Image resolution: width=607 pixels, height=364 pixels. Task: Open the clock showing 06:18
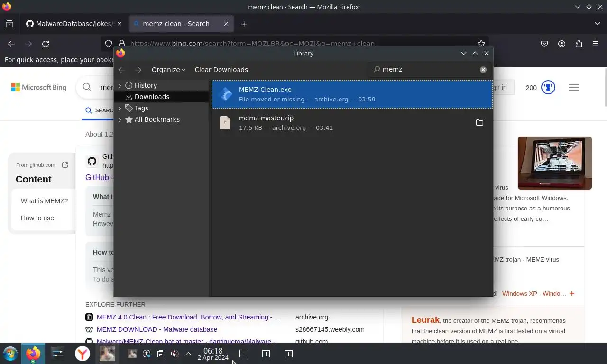(213, 354)
